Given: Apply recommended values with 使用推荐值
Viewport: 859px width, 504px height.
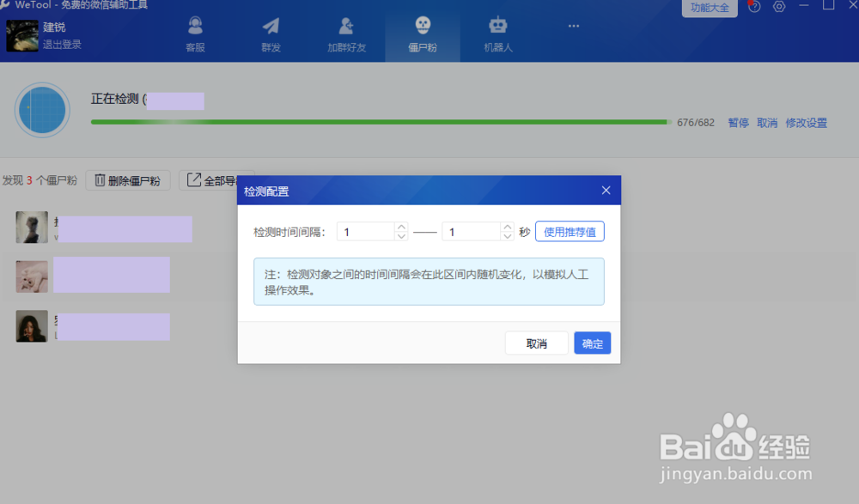Looking at the screenshot, I should (570, 231).
